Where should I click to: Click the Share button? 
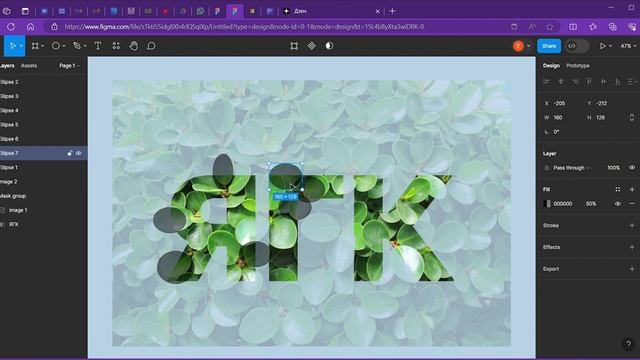click(549, 46)
